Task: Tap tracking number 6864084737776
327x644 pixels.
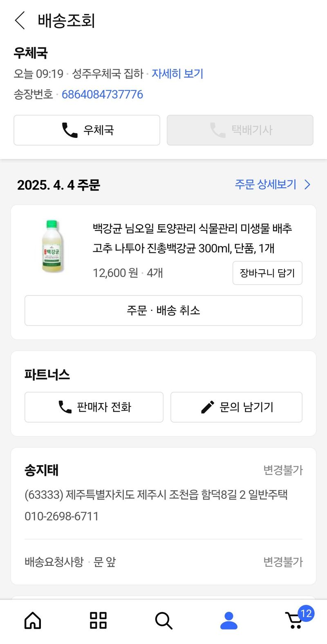Action: coord(102,95)
